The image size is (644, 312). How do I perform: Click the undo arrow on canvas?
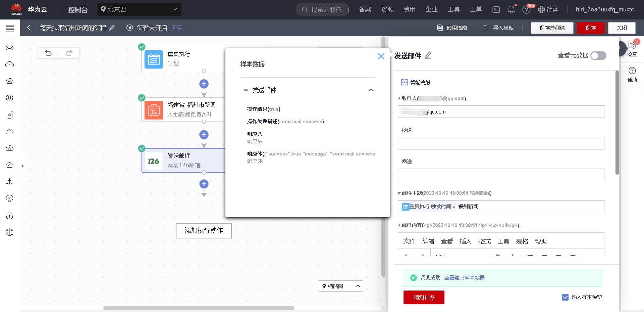[x=48, y=53]
